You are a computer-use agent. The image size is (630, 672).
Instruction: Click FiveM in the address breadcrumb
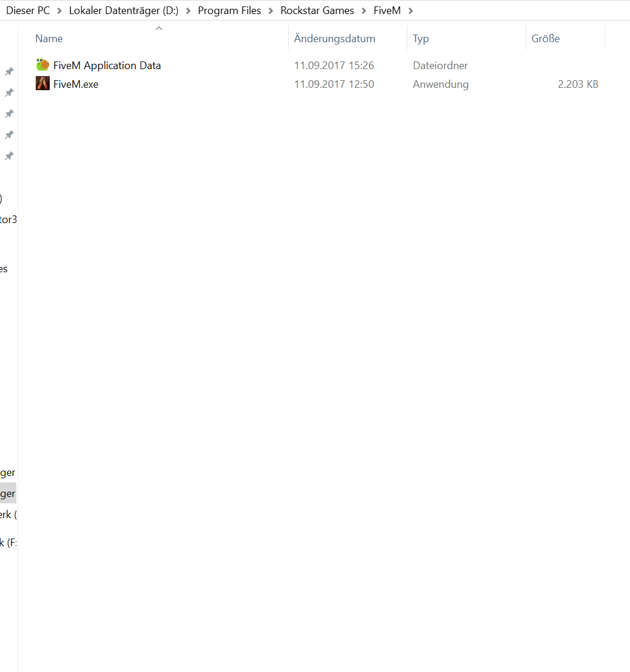(387, 11)
